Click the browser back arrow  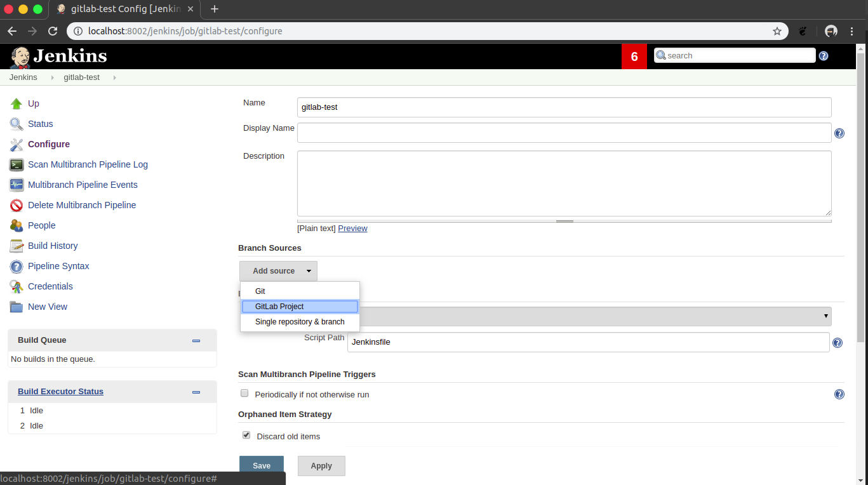coord(12,30)
